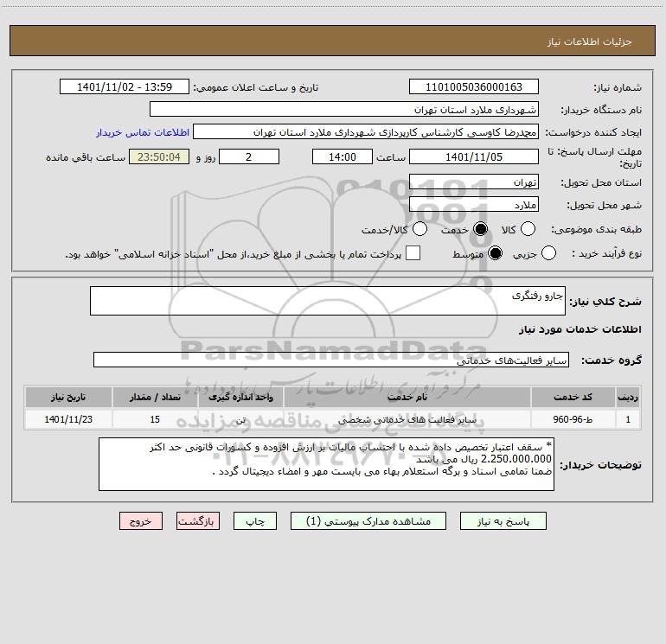Click the unit cell تن
The image size is (666, 644).
pos(240,419)
